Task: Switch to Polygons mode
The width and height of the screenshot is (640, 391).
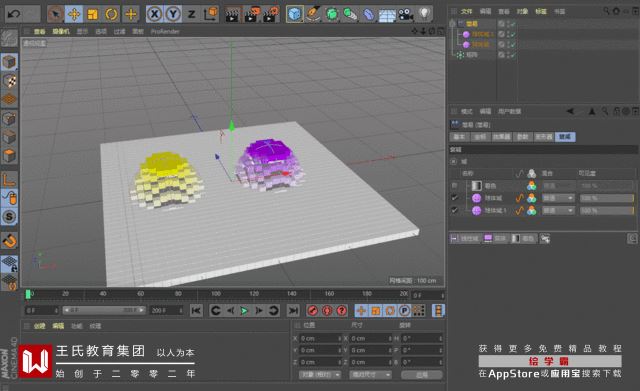Action: (x=9, y=156)
